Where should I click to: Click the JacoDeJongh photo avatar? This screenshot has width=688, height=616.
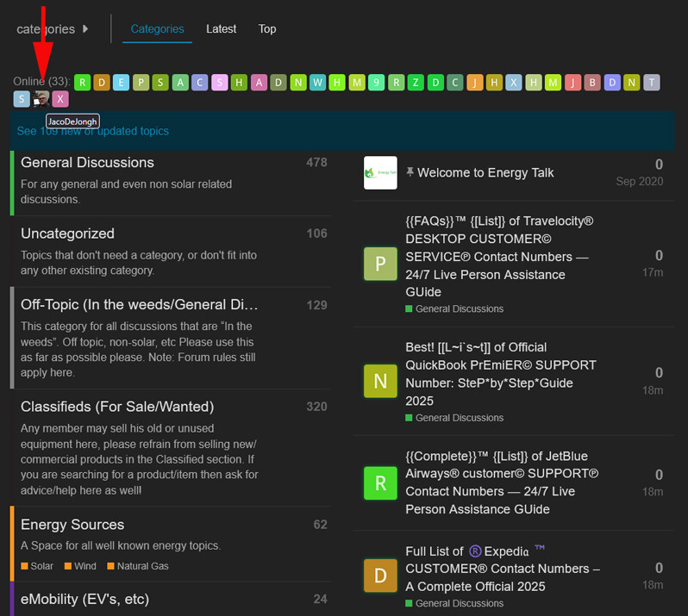click(x=41, y=99)
